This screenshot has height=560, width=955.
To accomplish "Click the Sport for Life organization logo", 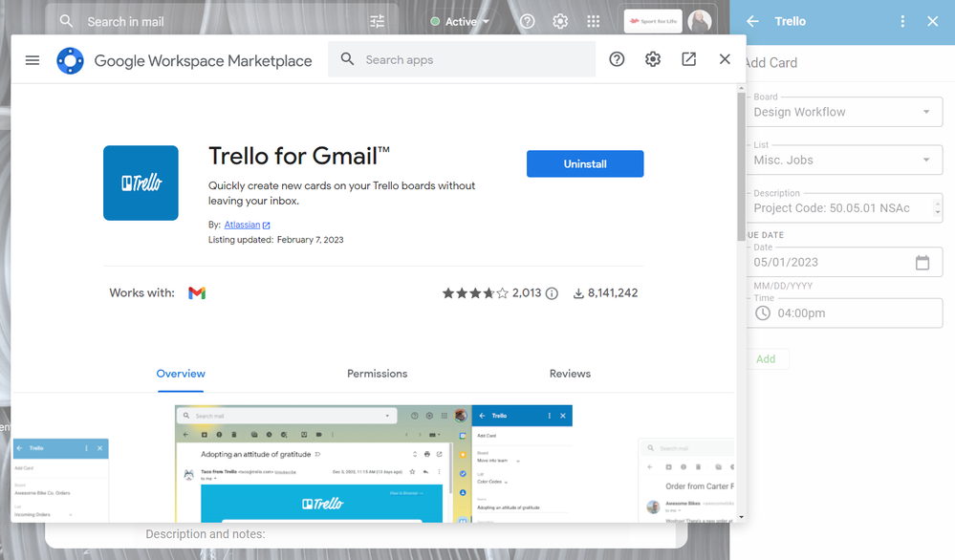I will point(653,21).
